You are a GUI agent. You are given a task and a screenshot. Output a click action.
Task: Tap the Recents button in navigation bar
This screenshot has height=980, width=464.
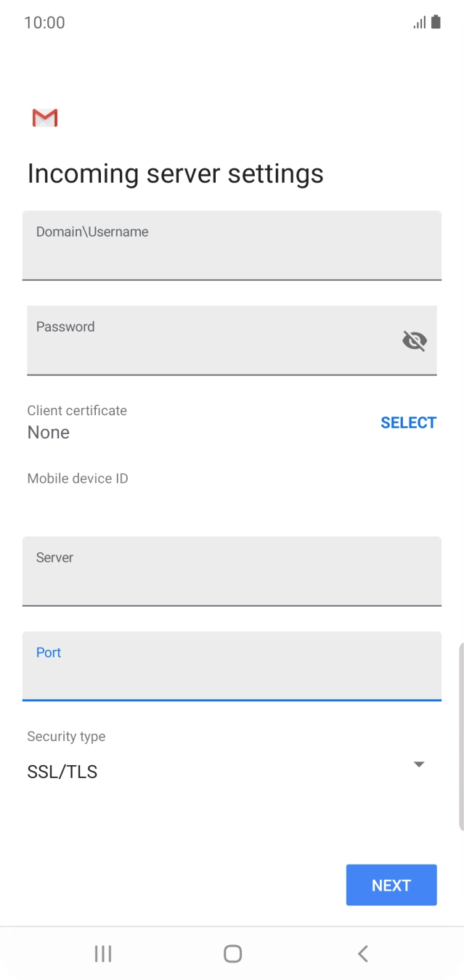pos(102,953)
